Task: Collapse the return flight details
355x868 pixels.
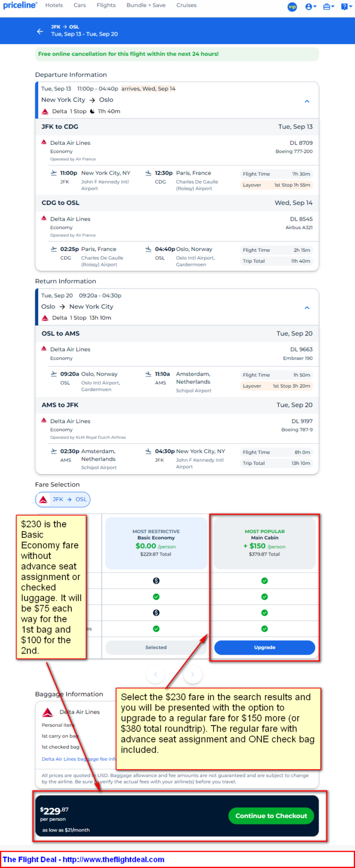Action: 307,308
